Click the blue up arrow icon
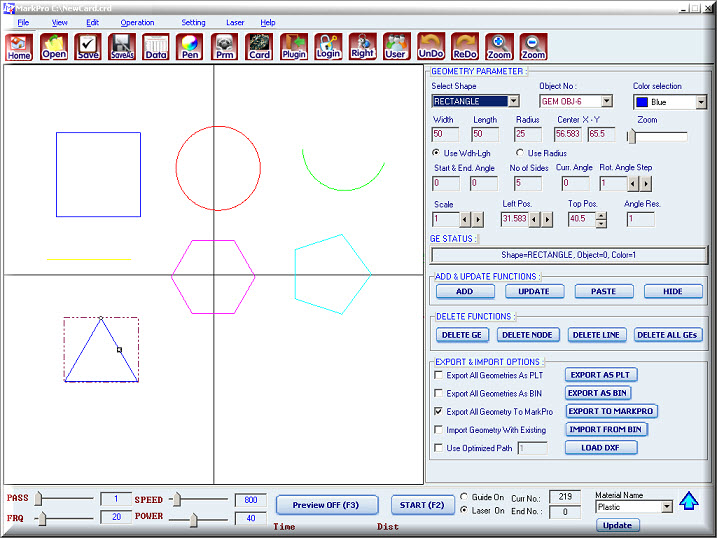 [x=688, y=502]
